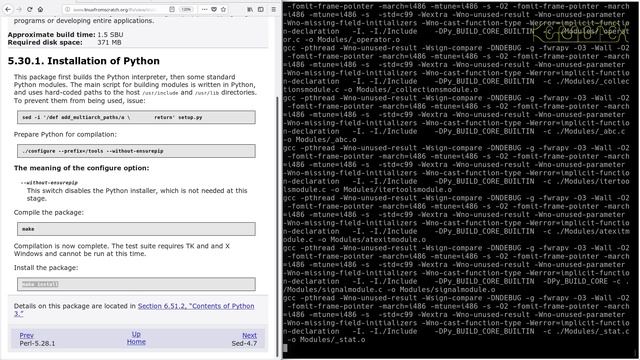Open the browser home page icon

coord(40,9)
